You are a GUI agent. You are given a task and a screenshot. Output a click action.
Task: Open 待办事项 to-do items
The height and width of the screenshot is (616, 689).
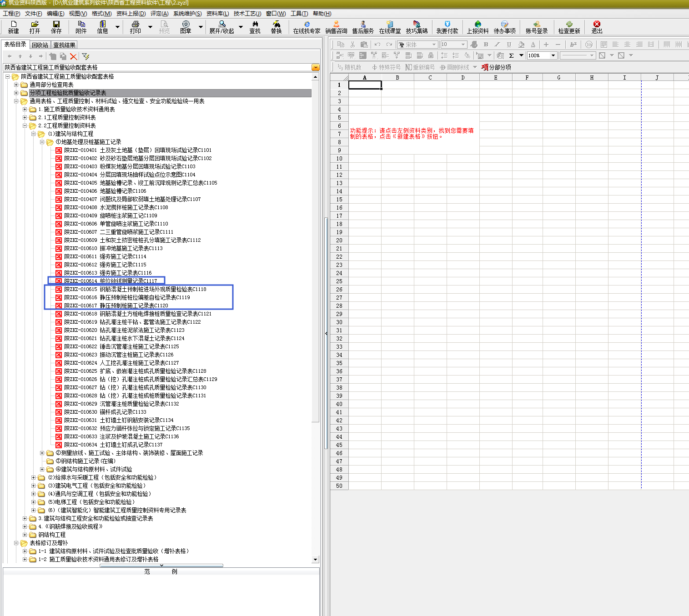505,27
